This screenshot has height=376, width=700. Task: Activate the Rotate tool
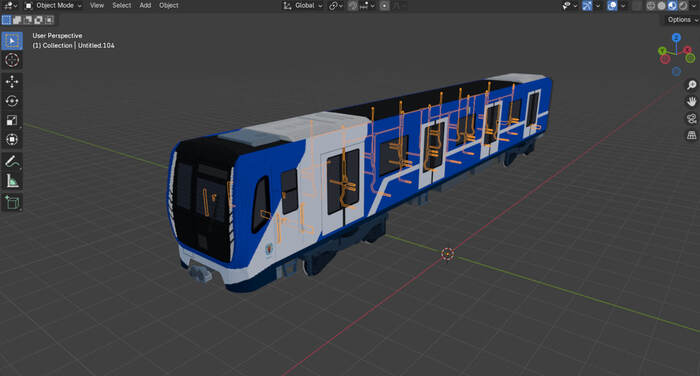(12, 101)
